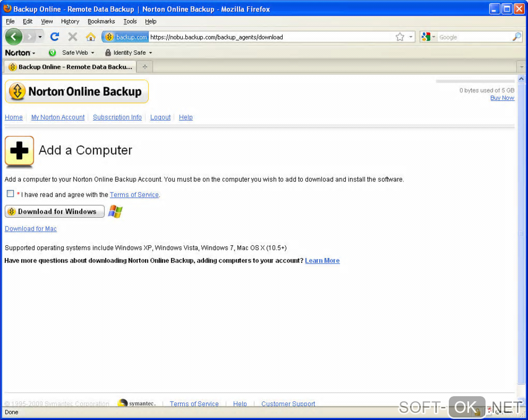Click the Google search input box
Viewport: 528px width, 420px height.
[474, 37]
